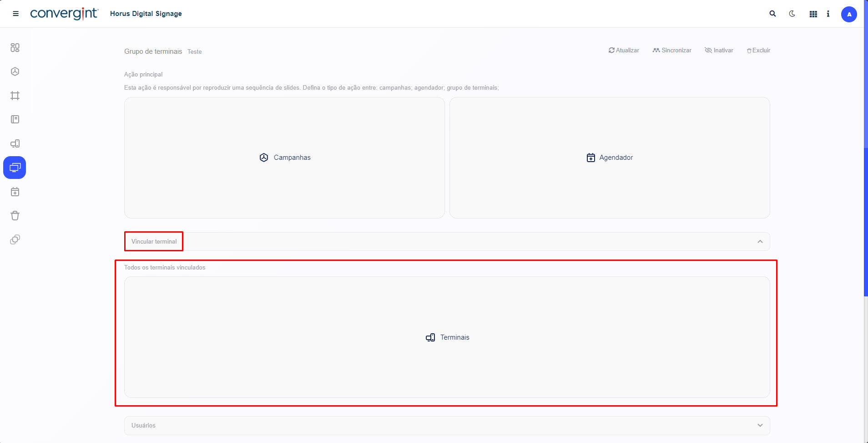
Task: Open terminals icon in sidebar
Action: [x=15, y=143]
